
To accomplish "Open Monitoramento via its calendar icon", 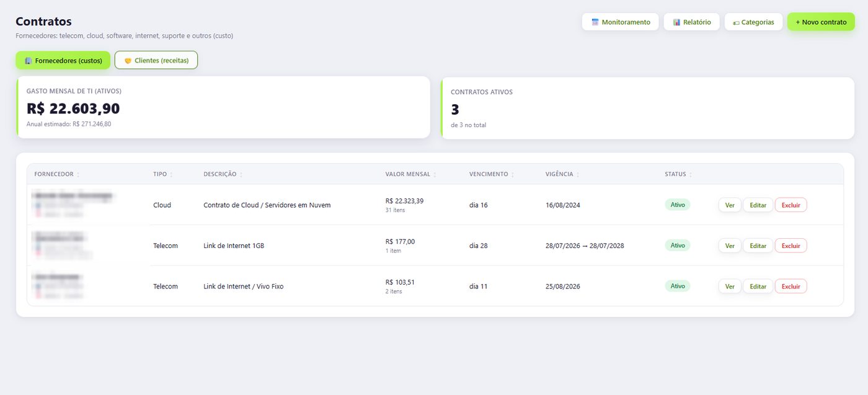I will (x=595, y=22).
